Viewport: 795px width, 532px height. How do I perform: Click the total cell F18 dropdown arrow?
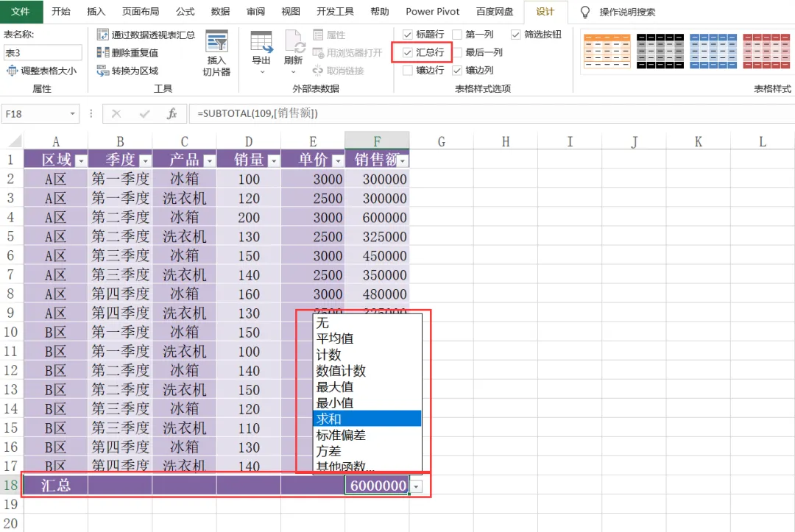click(x=416, y=486)
